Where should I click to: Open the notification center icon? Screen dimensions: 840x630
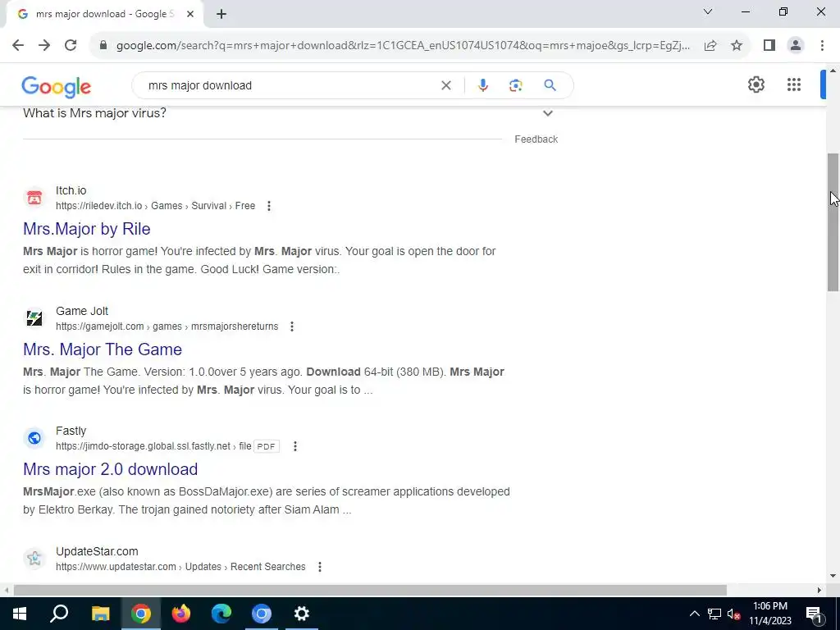click(814, 614)
